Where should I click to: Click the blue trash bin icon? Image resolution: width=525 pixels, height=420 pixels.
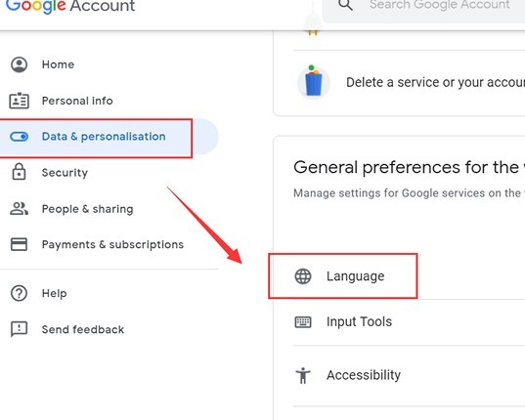coord(314,81)
